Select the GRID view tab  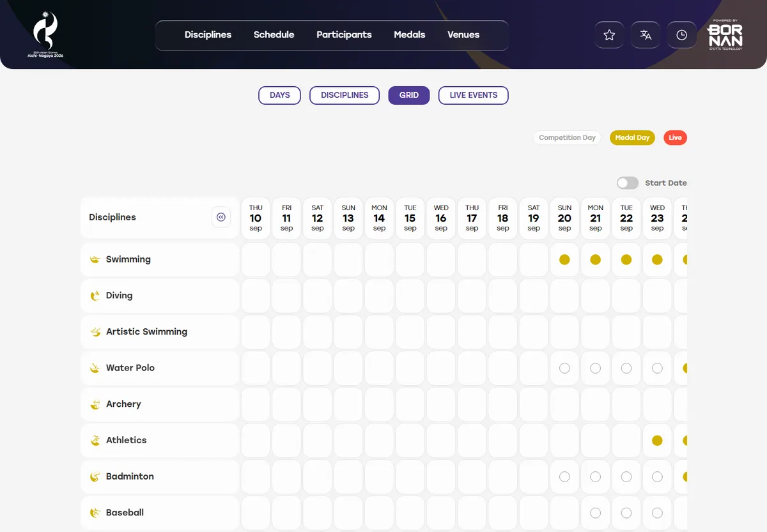[409, 95]
